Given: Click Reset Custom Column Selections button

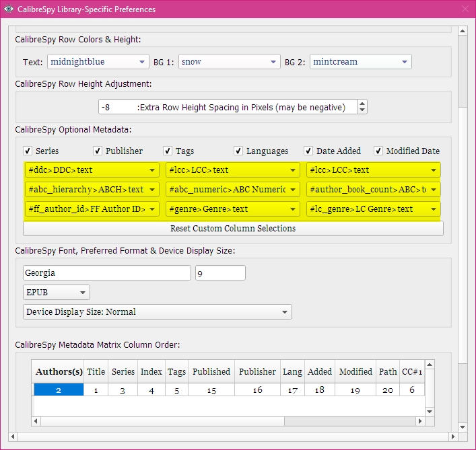Looking at the screenshot, I should pos(233,228).
